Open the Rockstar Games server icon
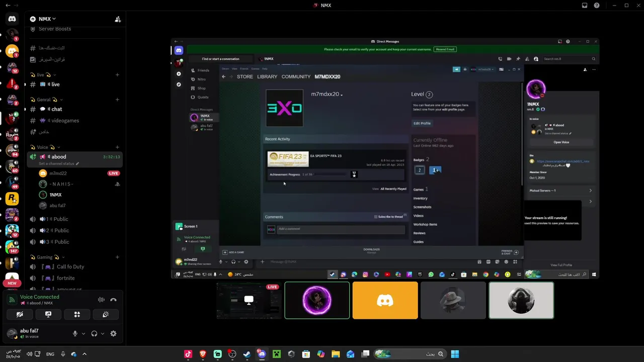Screen dimensions: 644x362 pos(12,199)
